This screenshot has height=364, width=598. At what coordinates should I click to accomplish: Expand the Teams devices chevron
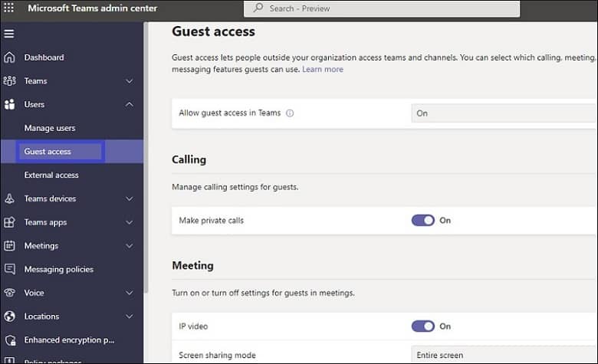coord(130,198)
